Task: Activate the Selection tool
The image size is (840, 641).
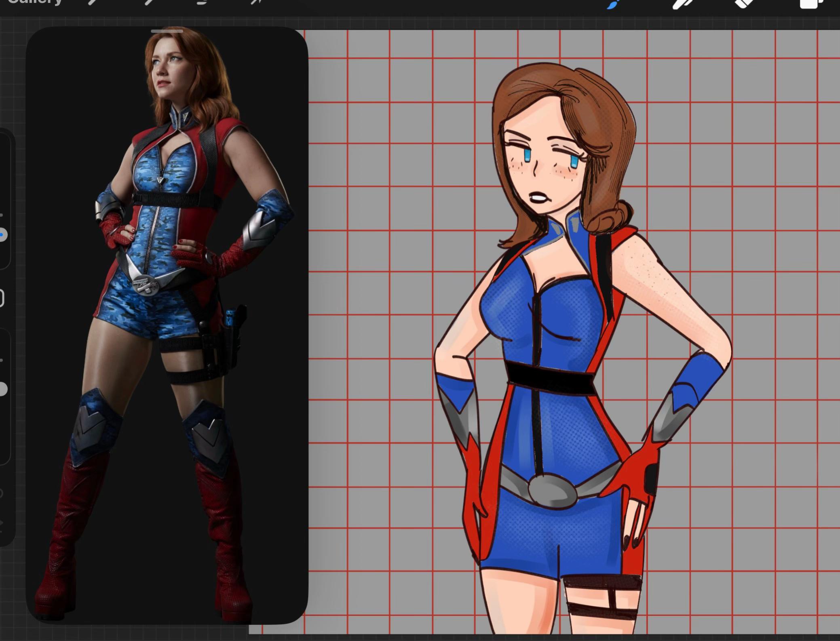Action: coord(202,2)
